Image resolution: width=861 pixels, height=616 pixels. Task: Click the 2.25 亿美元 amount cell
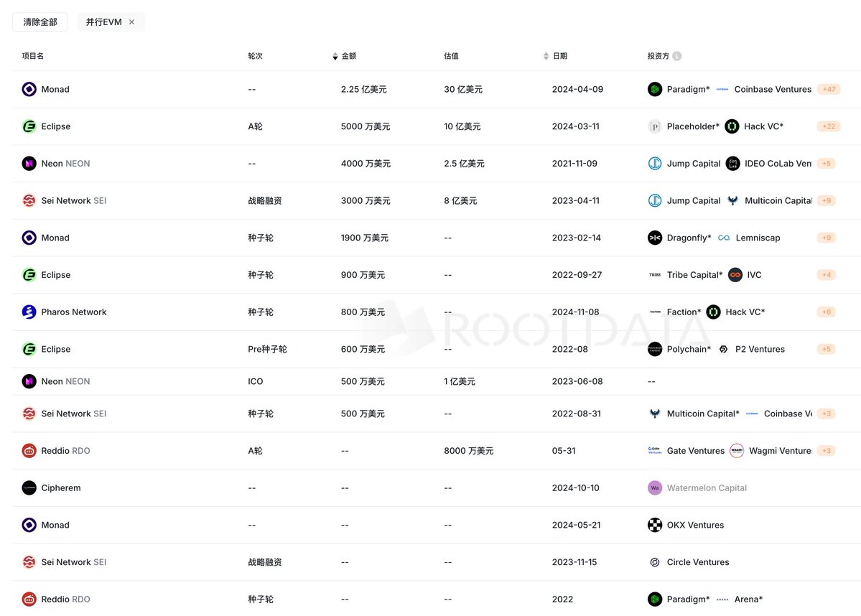click(x=363, y=89)
